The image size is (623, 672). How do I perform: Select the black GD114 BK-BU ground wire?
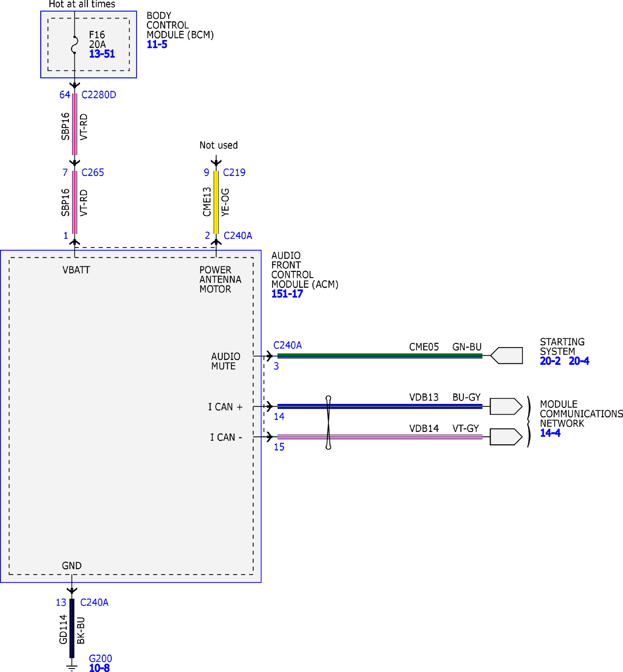(x=72, y=628)
